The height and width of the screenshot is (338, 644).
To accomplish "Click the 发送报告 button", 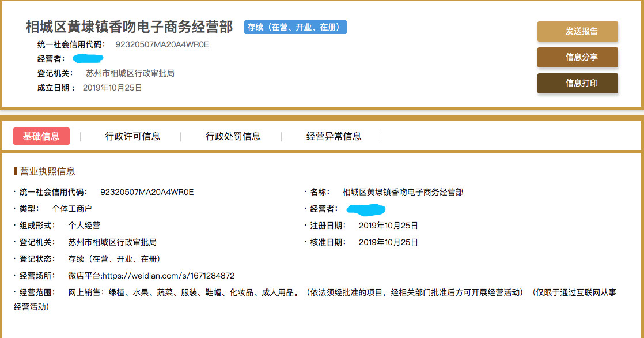I will [577, 31].
